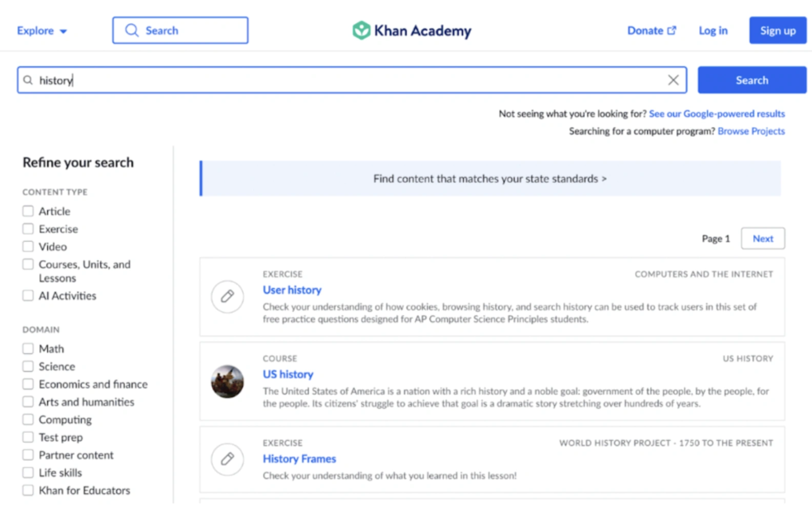Click the pencil icon for User history
The height and width of the screenshot is (521, 812).
227,296
